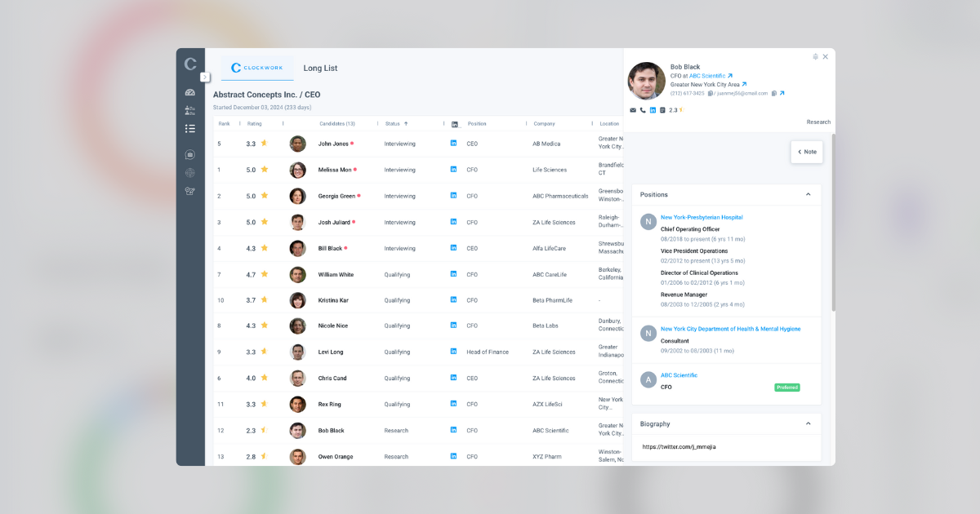Close the Bob Black profile panel
This screenshot has width=980, height=514.
(x=826, y=57)
